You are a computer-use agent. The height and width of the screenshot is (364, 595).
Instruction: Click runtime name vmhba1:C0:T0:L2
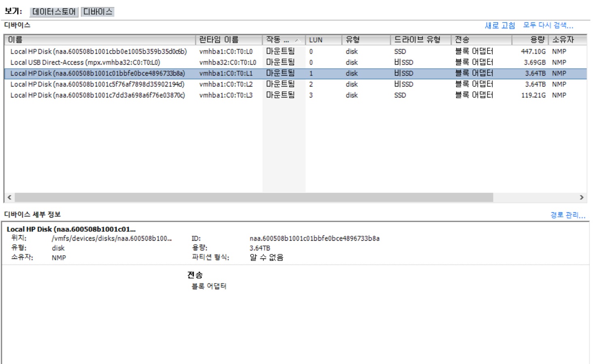(226, 85)
